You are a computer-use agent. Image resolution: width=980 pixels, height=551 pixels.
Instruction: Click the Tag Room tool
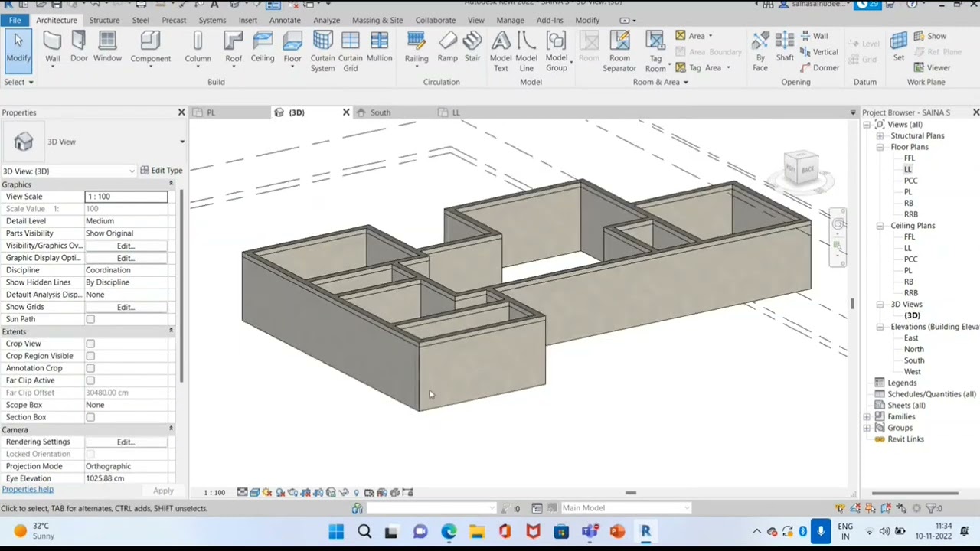(x=655, y=51)
